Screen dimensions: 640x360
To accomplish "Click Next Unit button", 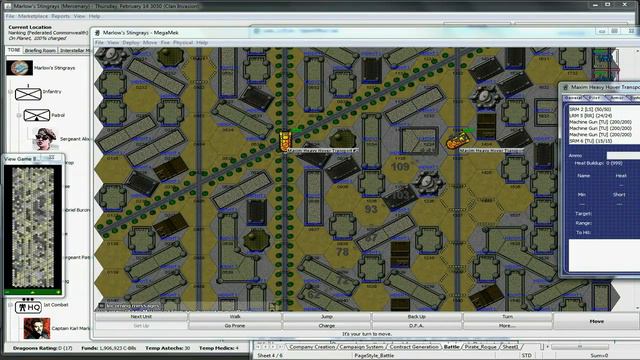I will [x=141, y=317].
